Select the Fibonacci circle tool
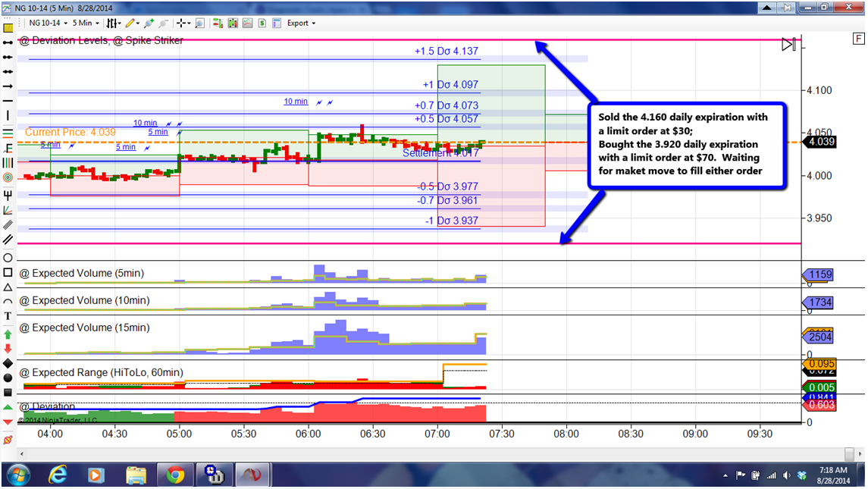This screenshot has height=489, width=868. coord(8,177)
